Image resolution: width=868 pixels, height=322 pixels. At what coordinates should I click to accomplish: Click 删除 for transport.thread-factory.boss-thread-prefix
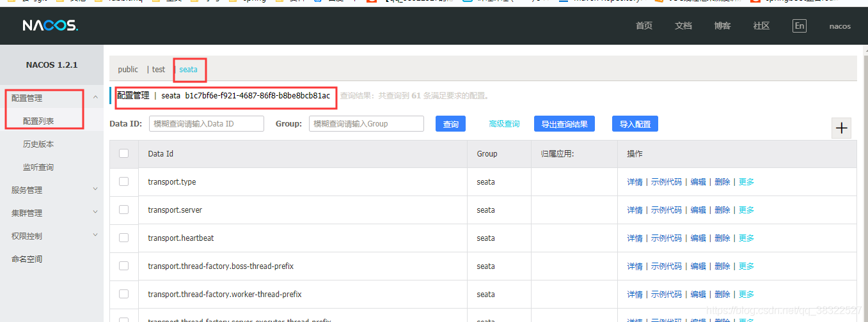(x=722, y=266)
